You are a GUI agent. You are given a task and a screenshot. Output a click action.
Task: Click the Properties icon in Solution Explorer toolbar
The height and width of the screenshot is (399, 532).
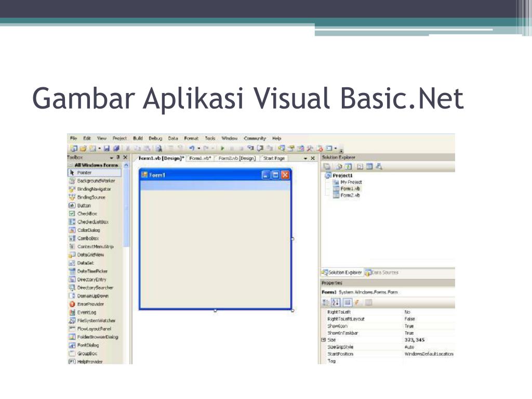pos(327,167)
